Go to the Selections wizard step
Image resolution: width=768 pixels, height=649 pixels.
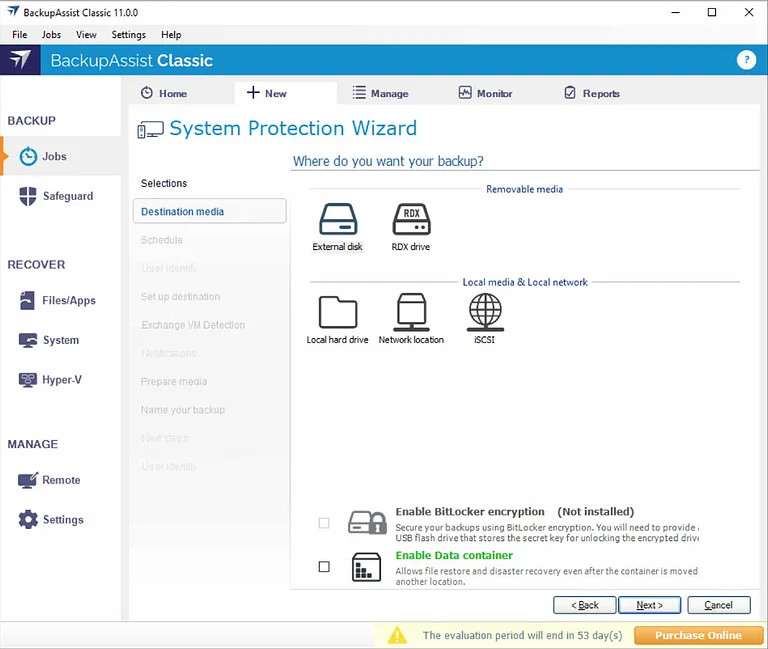164,183
